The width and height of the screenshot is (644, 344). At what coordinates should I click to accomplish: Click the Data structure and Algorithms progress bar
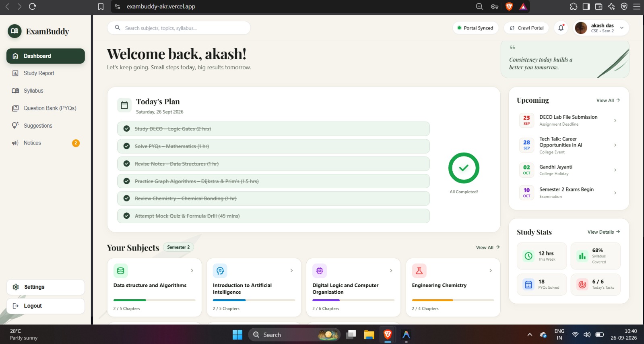(155, 300)
